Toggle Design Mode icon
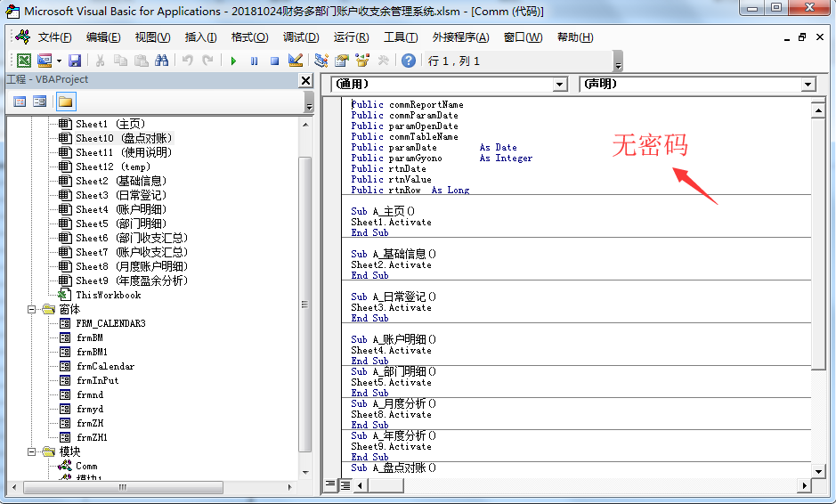This screenshot has height=504, width=836. click(x=296, y=61)
